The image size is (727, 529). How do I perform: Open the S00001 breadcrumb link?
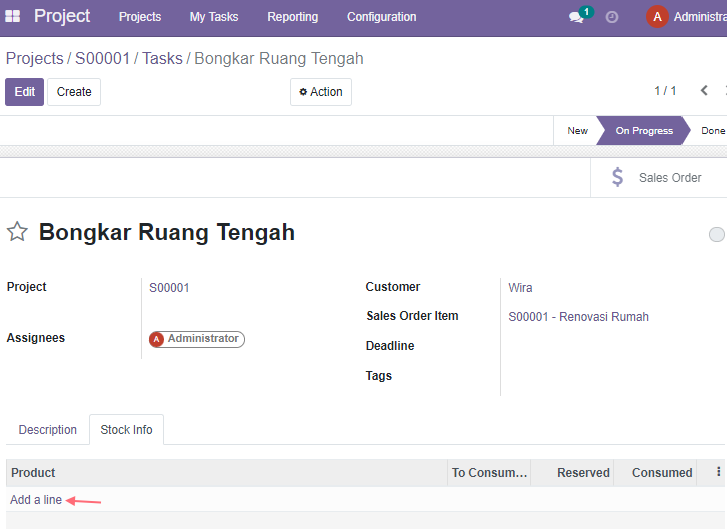click(x=102, y=58)
